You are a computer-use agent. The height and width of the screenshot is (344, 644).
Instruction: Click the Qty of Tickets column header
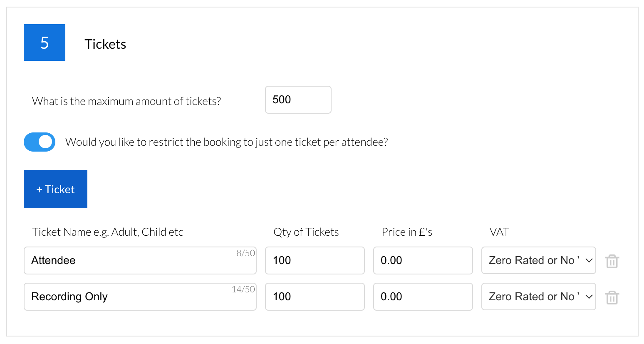[x=306, y=232]
